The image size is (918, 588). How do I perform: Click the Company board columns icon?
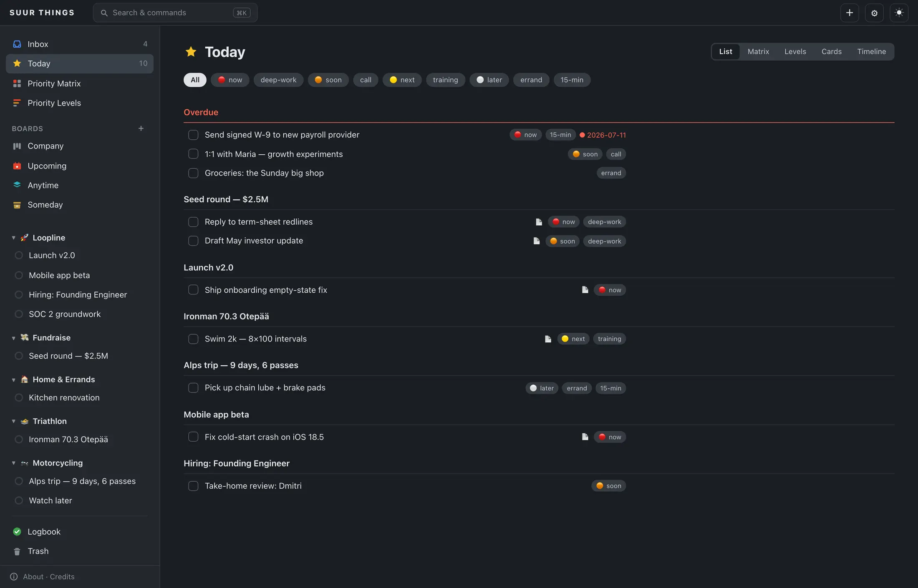(17, 146)
